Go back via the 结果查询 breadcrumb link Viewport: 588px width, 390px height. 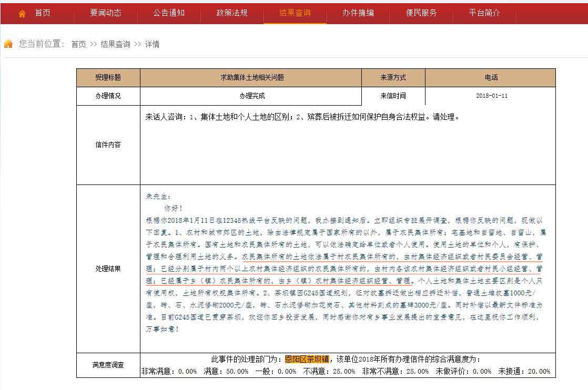(x=115, y=45)
